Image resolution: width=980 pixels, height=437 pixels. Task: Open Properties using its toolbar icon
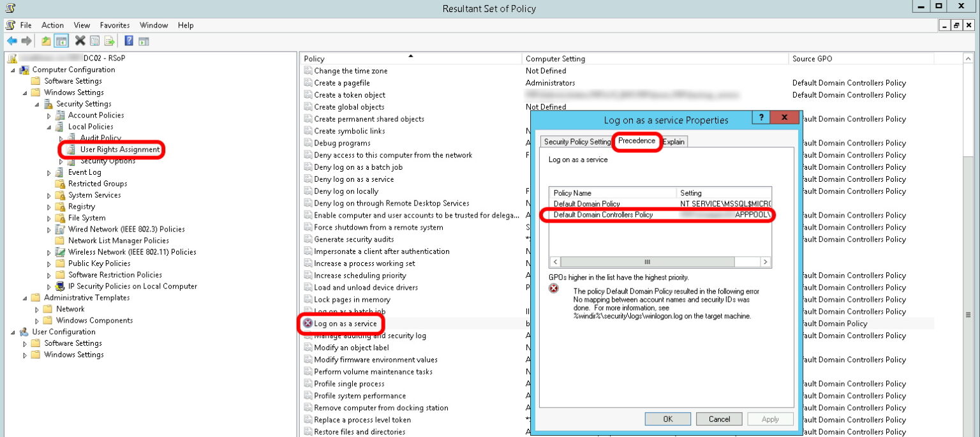(94, 40)
